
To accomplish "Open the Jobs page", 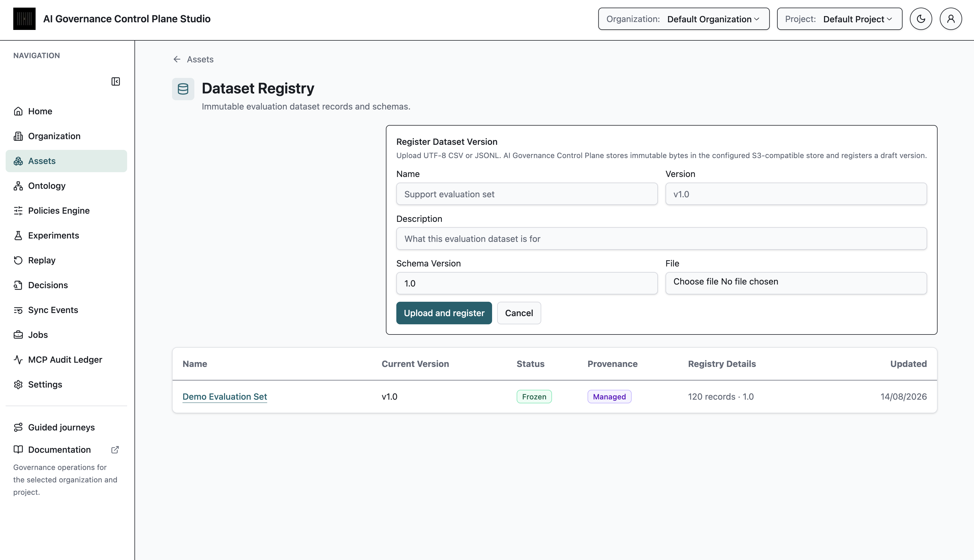I will (x=66, y=334).
